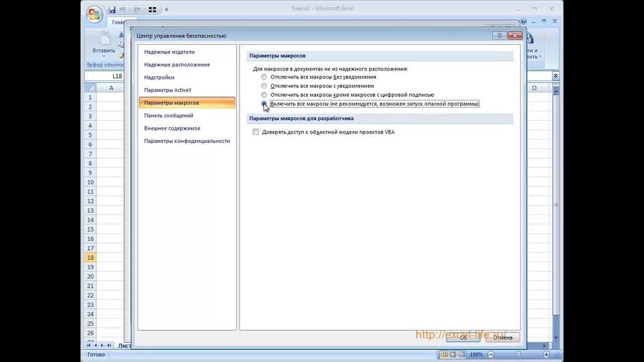Open the Вставить paste dropdown arrow
Screen dimensions: 644x362
pyautogui.click(x=104, y=56)
